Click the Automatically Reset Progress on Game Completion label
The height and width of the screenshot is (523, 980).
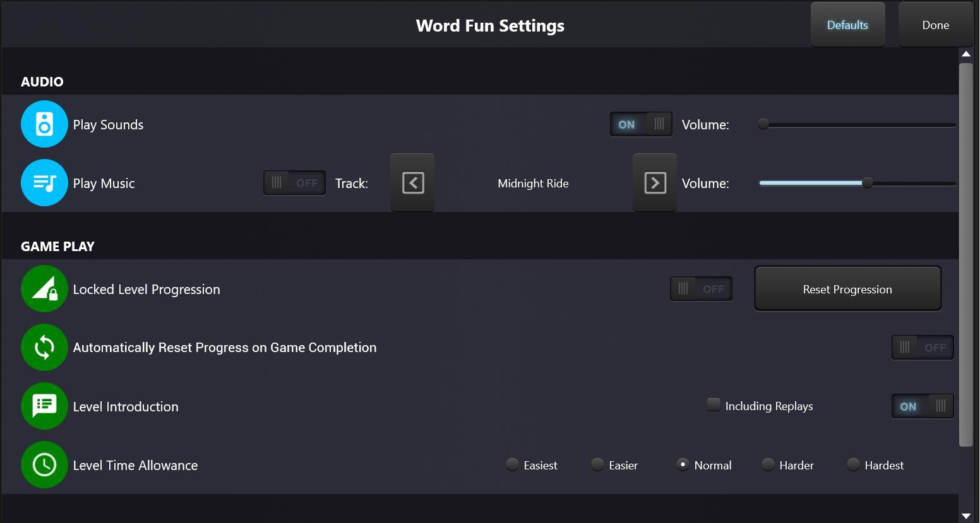225,348
